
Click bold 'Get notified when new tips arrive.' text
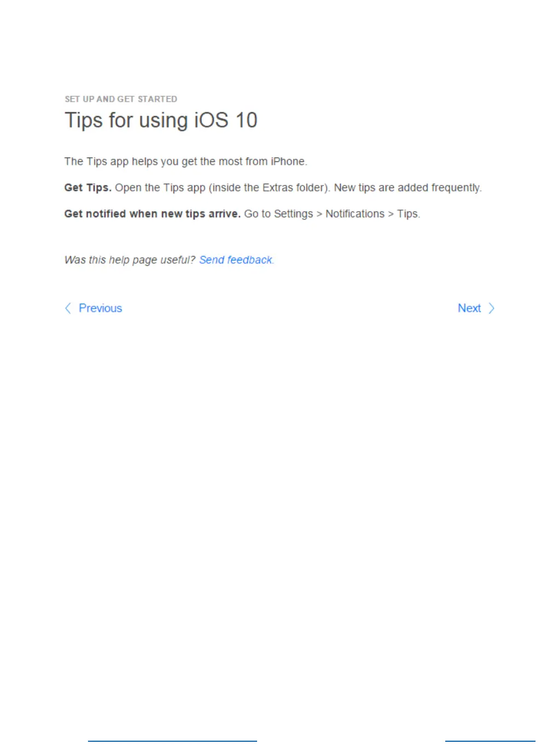[153, 214]
